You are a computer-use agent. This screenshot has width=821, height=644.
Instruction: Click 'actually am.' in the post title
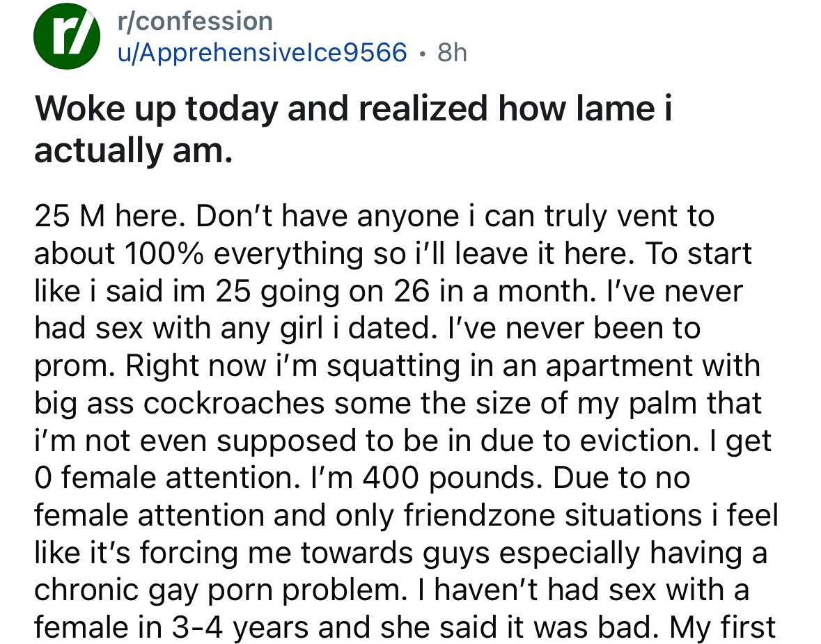(133, 151)
